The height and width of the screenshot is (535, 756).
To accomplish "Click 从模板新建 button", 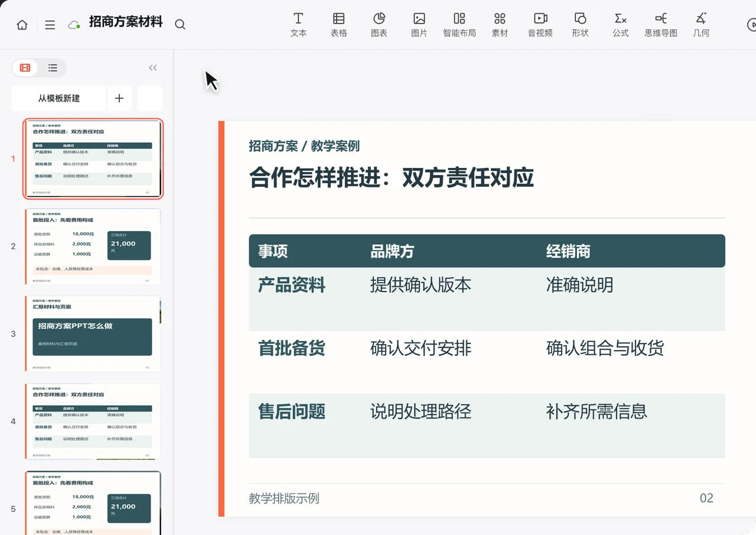I will pyautogui.click(x=59, y=98).
